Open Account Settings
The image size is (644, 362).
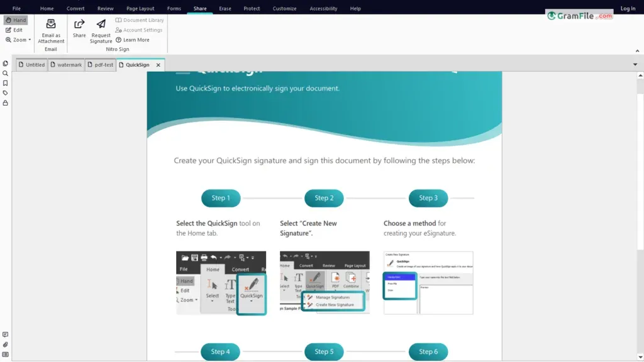pyautogui.click(x=139, y=30)
